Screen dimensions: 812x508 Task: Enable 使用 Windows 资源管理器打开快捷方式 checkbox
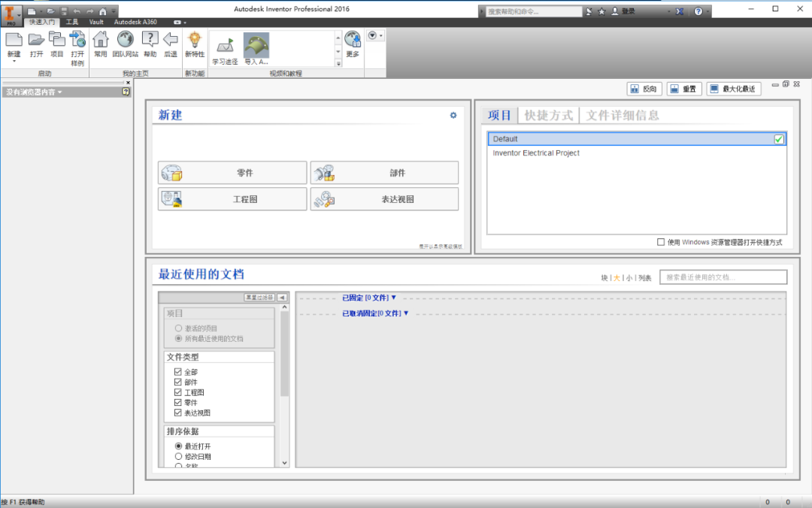[x=661, y=242]
